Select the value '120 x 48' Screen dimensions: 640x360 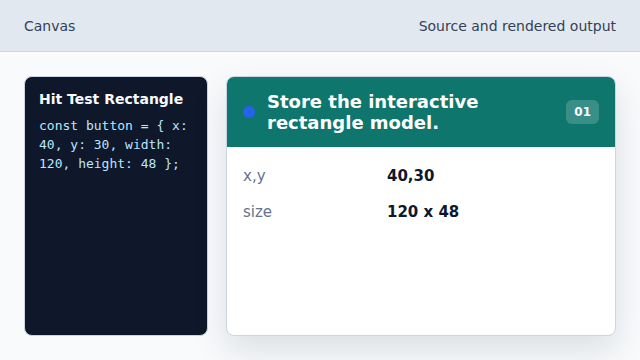(x=423, y=211)
